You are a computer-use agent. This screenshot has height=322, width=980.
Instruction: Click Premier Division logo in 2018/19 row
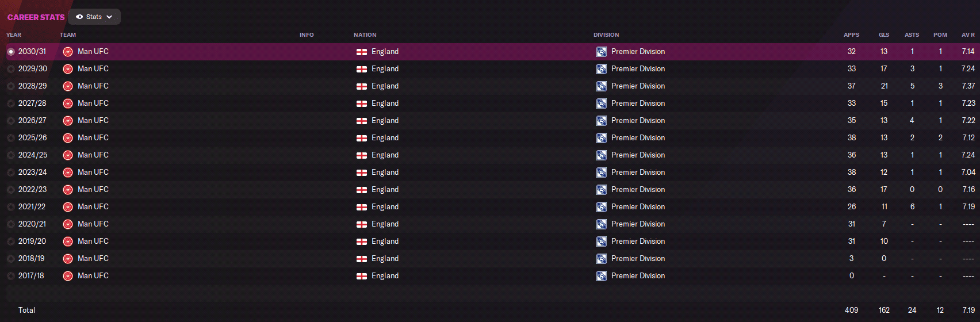point(601,259)
